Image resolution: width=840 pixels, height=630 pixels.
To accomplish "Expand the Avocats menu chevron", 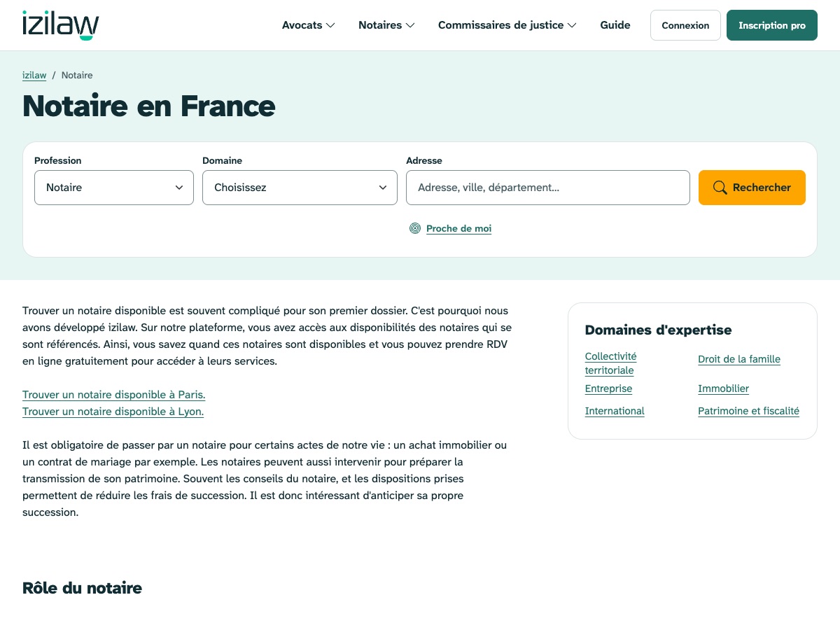I will [330, 25].
